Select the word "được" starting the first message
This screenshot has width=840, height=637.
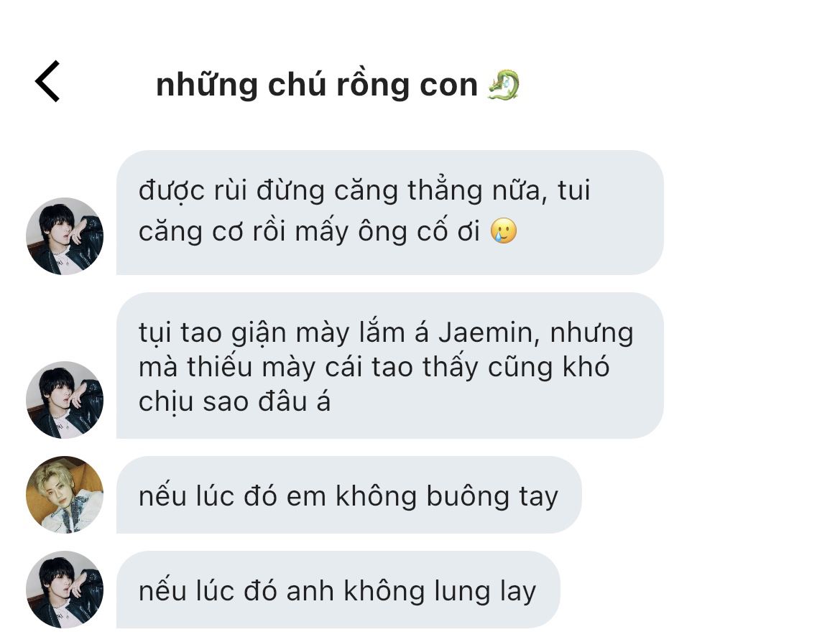(x=172, y=190)
